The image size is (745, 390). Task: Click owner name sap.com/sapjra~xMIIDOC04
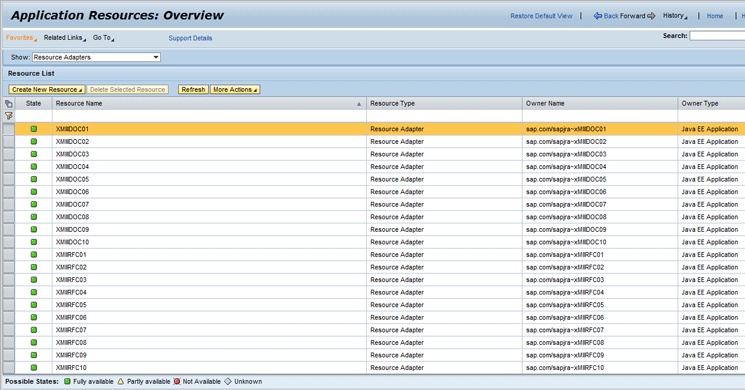tap(566, 167)
